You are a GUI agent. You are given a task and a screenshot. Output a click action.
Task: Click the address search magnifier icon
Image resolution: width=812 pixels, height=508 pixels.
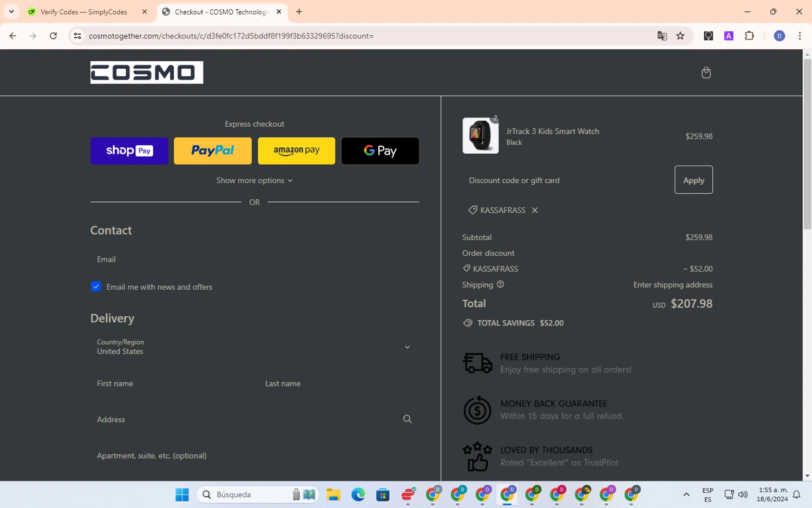tap(408, 419)
